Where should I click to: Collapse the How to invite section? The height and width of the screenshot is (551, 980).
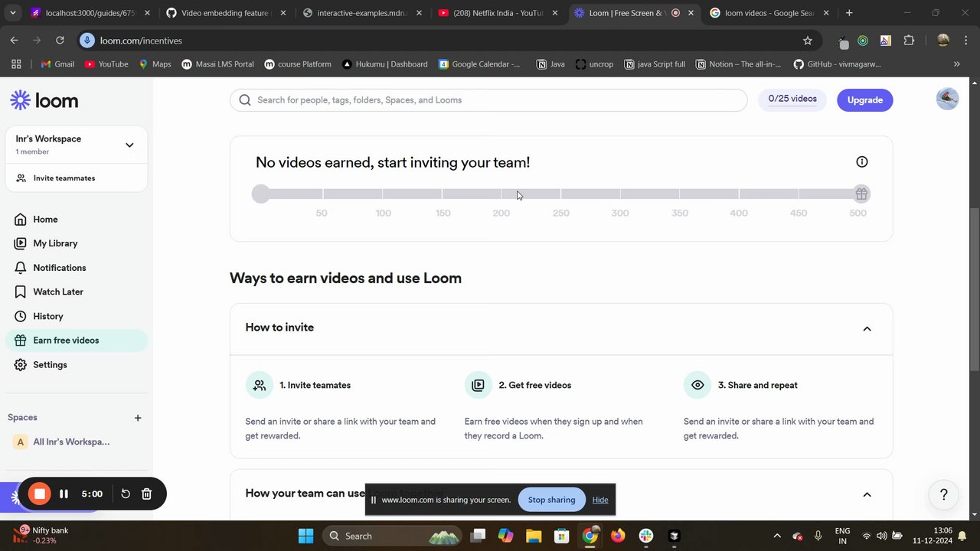(867, 329)
